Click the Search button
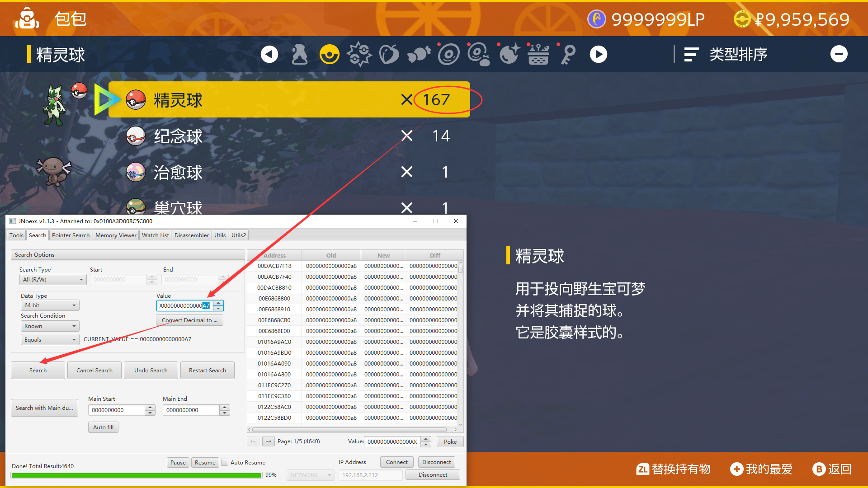The height and width of the screenshot is (488, 868). 38,371
